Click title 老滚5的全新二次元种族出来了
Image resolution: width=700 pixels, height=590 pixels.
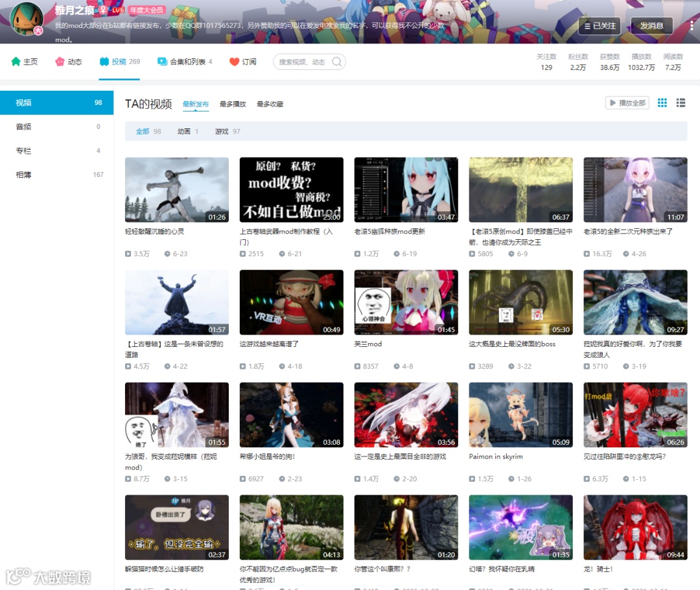(628, 231)
